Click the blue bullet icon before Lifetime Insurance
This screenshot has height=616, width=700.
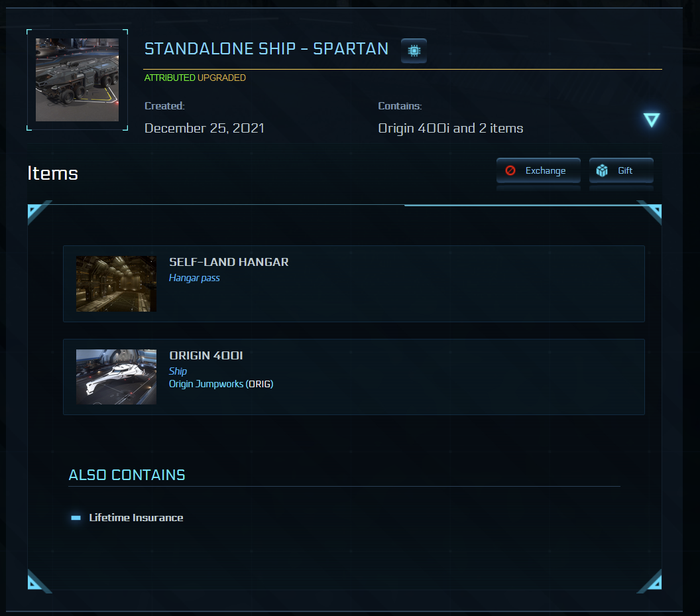click(x=76, y=517)
